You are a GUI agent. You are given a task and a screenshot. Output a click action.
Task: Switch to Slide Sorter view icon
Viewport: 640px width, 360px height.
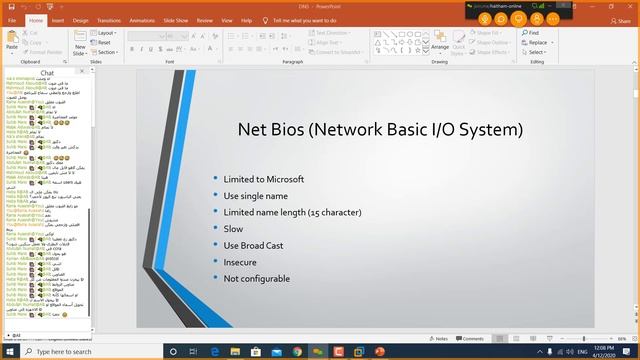click(516, 339)
